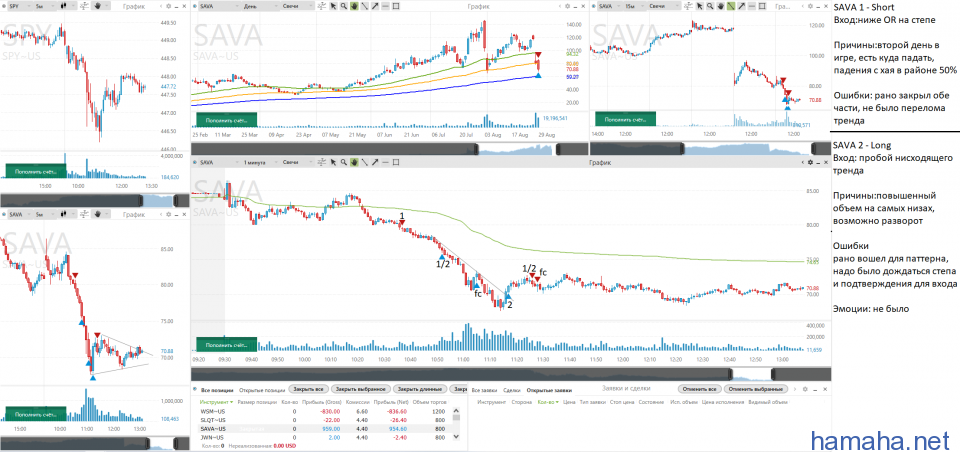Activate the magnifier zoom tool in SAVA daily chart

(x=343, y=6)
